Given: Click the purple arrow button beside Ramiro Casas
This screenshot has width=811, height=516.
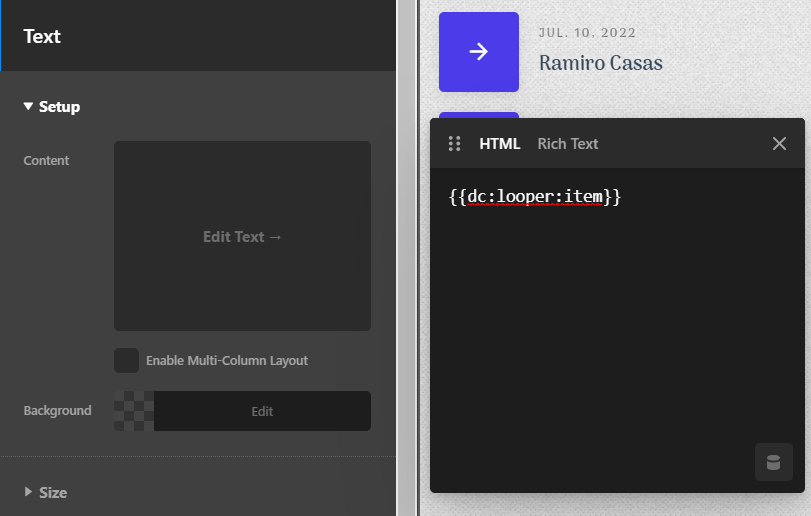Looking at the screenshot, I should tap(479, 52).
